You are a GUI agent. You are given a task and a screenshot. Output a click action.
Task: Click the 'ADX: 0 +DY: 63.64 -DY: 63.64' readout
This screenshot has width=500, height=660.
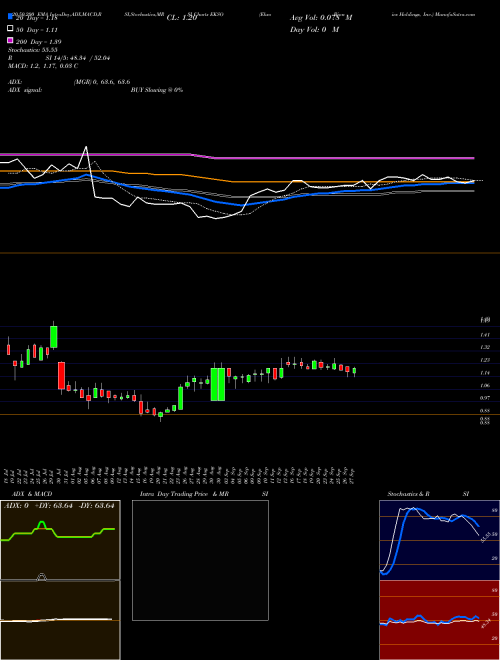click(59, 506)
